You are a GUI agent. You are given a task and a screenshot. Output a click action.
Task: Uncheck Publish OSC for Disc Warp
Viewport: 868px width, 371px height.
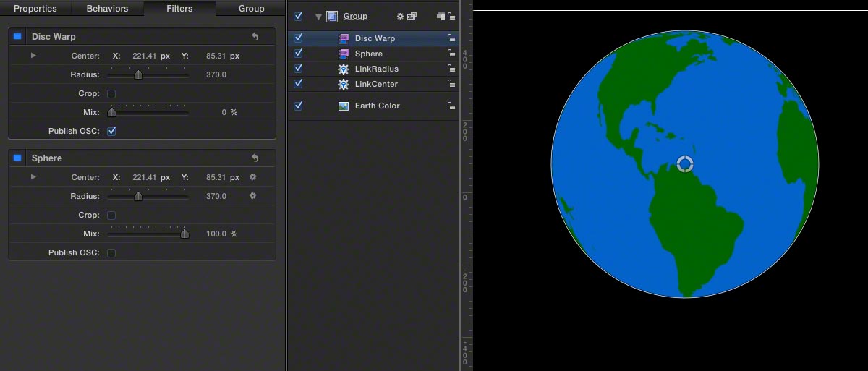[111, 131]
